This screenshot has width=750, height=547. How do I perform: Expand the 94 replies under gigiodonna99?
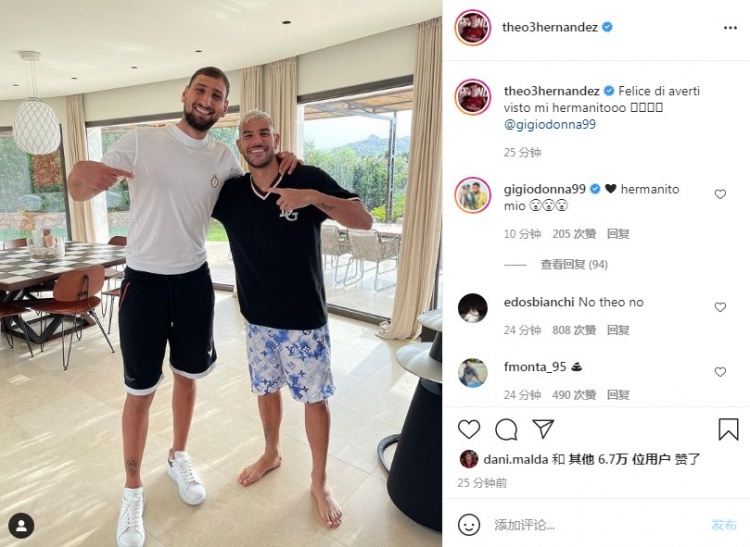click(x=574, y=264)
